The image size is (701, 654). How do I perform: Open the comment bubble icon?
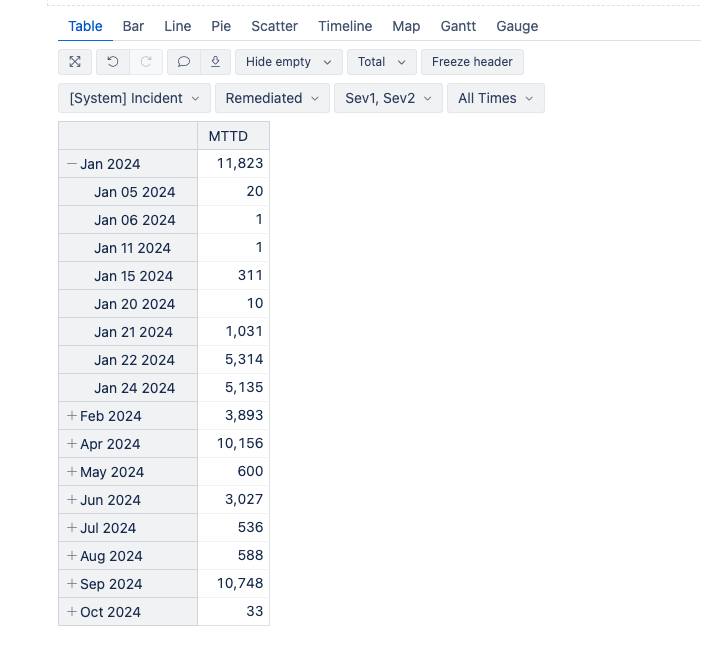tap(184, 62)
